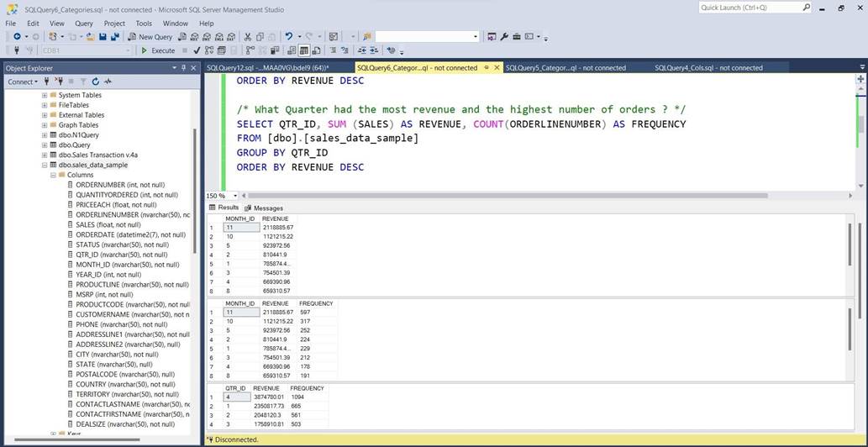Click the Save disk icon in the toolbar

(x=103, y=37)
